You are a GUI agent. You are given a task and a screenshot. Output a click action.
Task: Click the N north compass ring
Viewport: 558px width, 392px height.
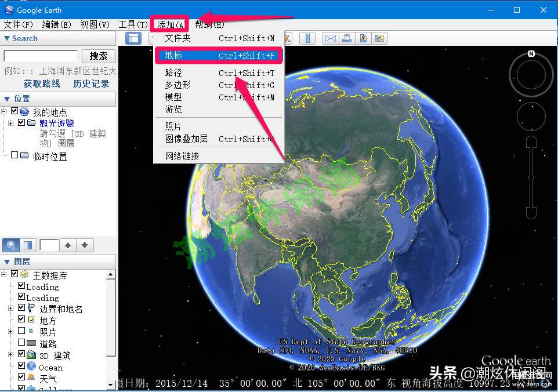coord(531,75)
